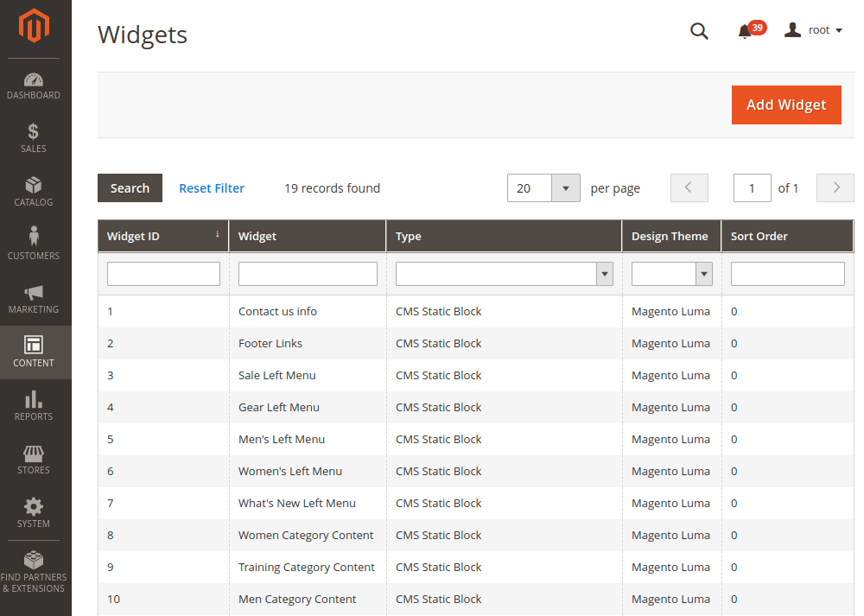Open the Sales dollar icon menu
The width and height of the screenshot is (864, 616).
(x=34, y=132)
